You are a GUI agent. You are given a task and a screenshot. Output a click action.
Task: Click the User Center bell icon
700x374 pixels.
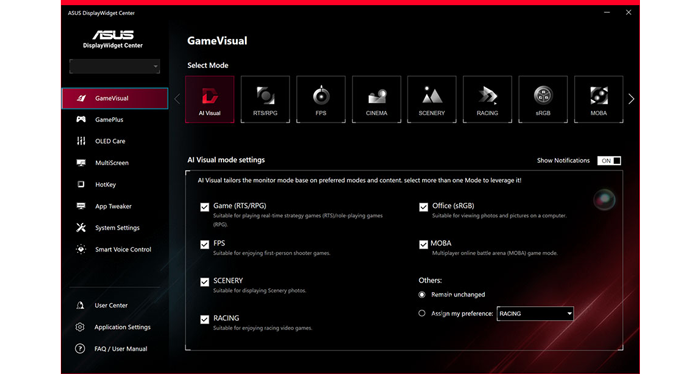coord(80,305)
